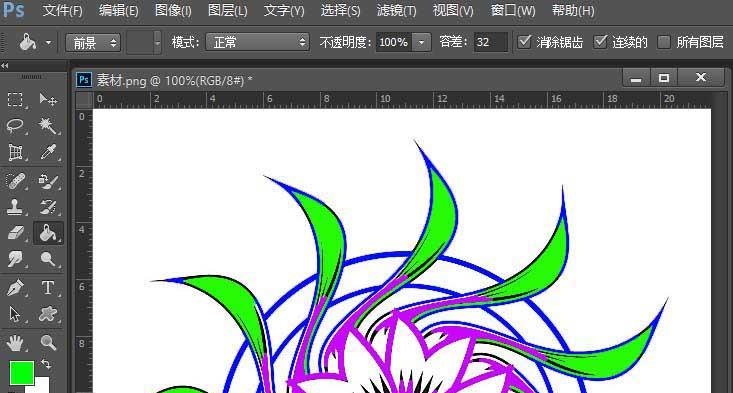Click the 素材.png document title
Viewport: 733px width, 393px height.
point(174,80)
